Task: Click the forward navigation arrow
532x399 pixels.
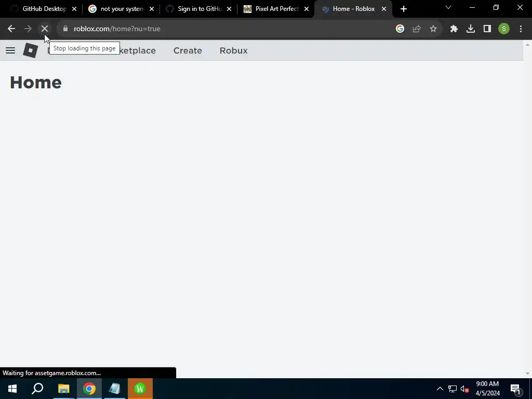Action: tap(28, 29)
